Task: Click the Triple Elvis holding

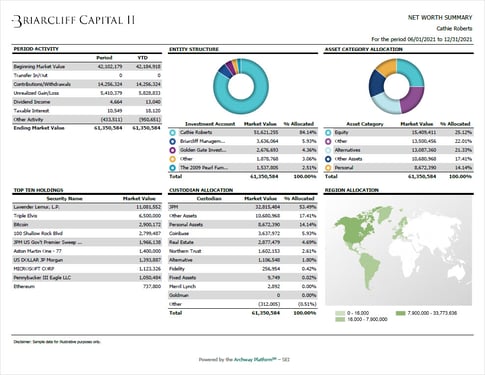Action: click(25, 216)
